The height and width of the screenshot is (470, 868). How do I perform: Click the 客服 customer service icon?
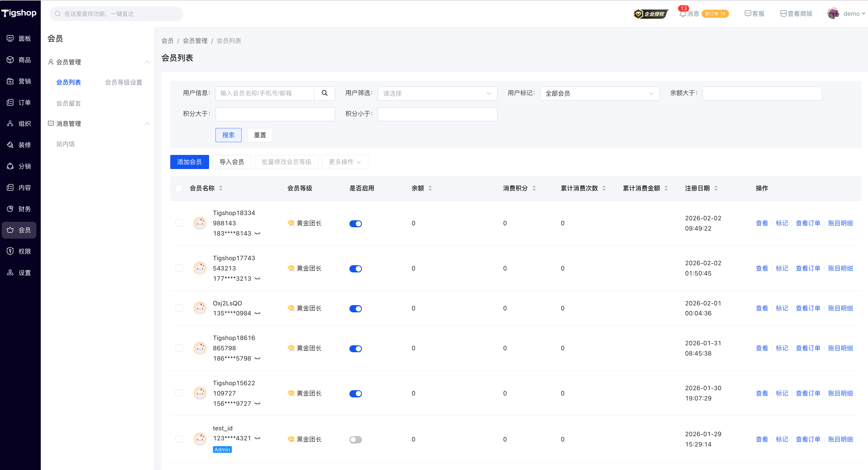747,14
